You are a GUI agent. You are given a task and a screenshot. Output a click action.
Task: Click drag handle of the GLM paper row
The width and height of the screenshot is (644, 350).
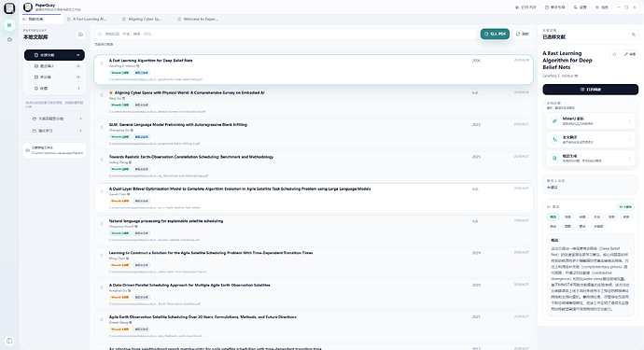pos(102,127)
